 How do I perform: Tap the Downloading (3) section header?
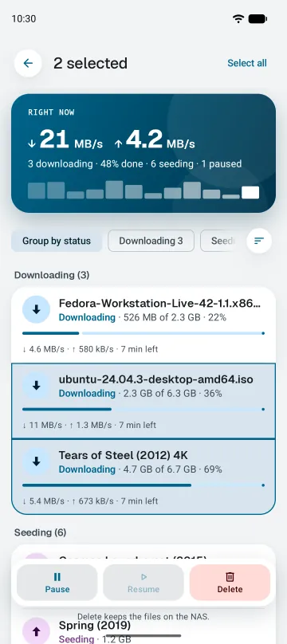pyautogui.click(x=52, y=275)
